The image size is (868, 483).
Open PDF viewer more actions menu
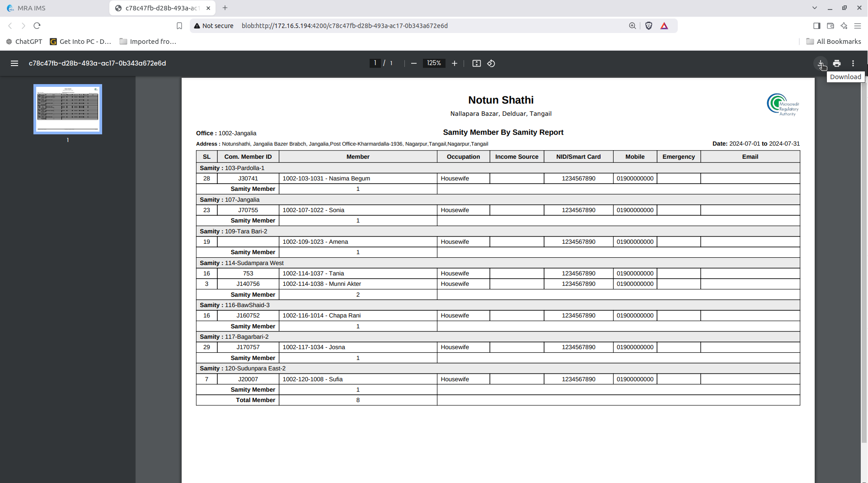(853, 63)
